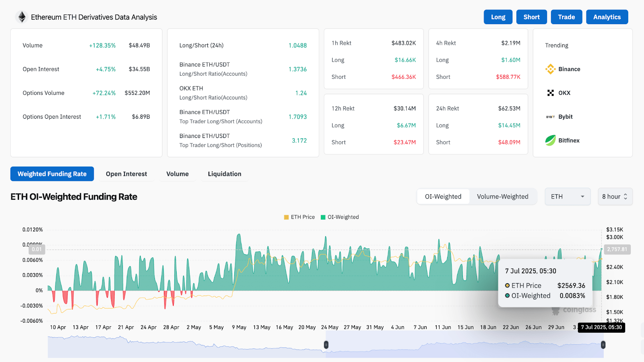The image size is (644, 362).
Task: Open the Open Interest tab
Action: [126, 174]
